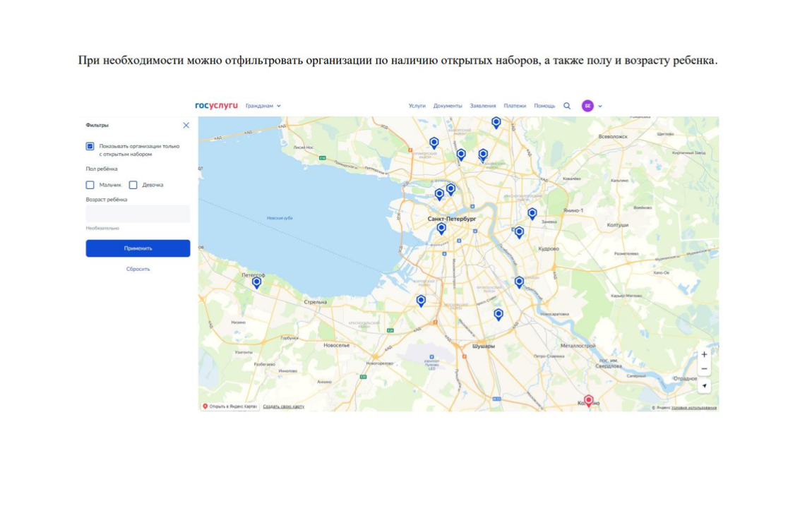Click the Возраст ребёнка input field
The image size is (812, 525).
tap(138, 214)
